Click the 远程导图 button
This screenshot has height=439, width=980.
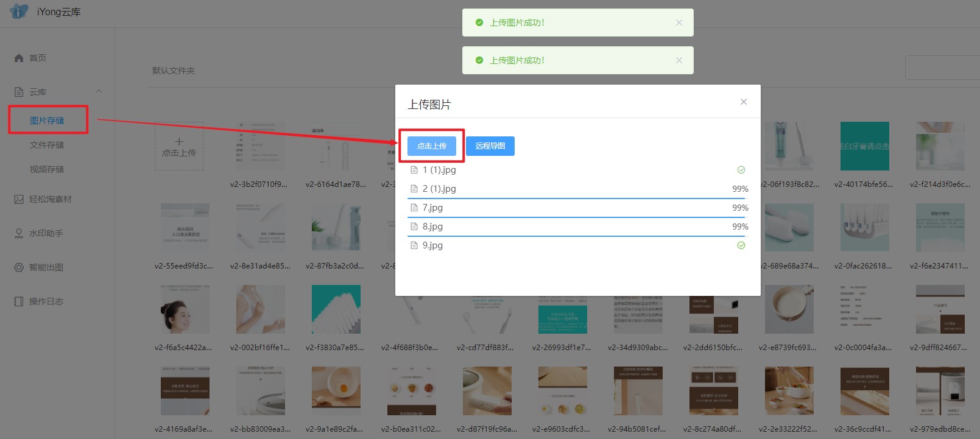click(490, 146)
